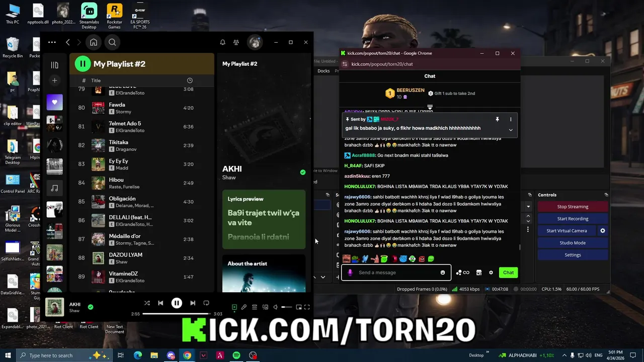Screen dimensions: 644x362
Task: Open Liked Songs in sidebar
Action: [x=54, y=102]
